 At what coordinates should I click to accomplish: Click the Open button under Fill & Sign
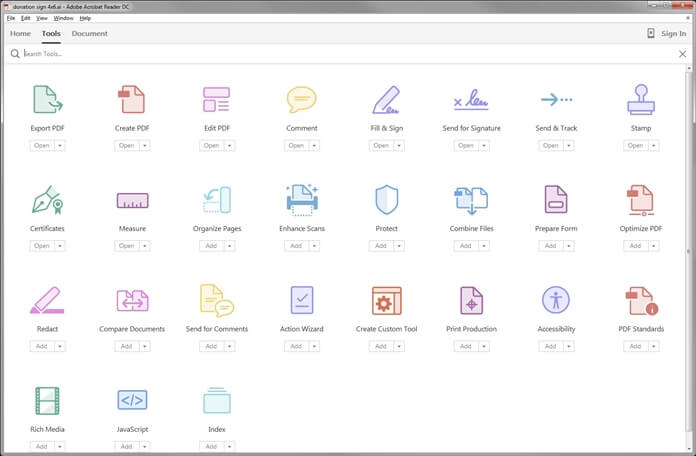[x=381, y=146]
